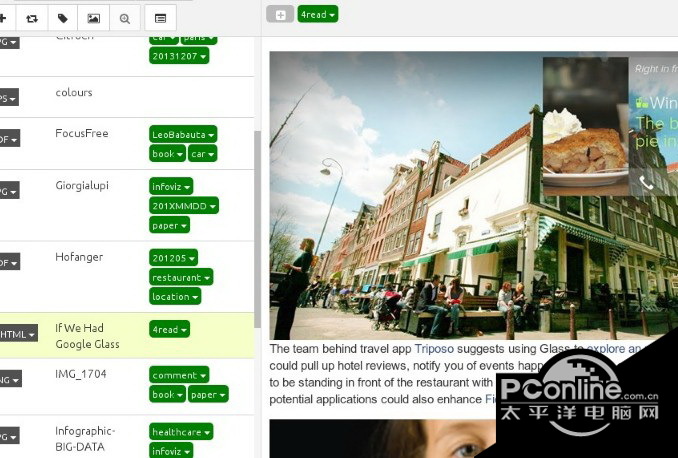This screenshot has width=678, height=458.
Task: Open the LeoBabauta tag dropdown
Action: point(183,135)
